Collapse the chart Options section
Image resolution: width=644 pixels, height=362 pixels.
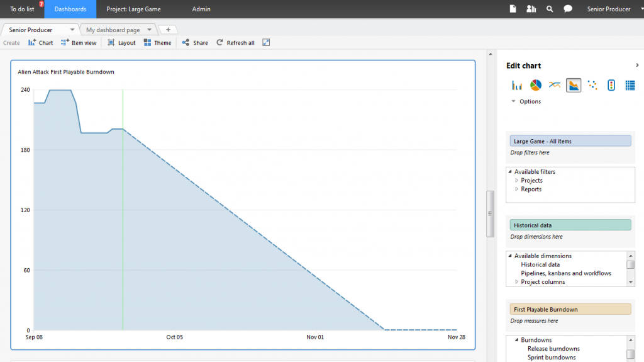(514, 101)
